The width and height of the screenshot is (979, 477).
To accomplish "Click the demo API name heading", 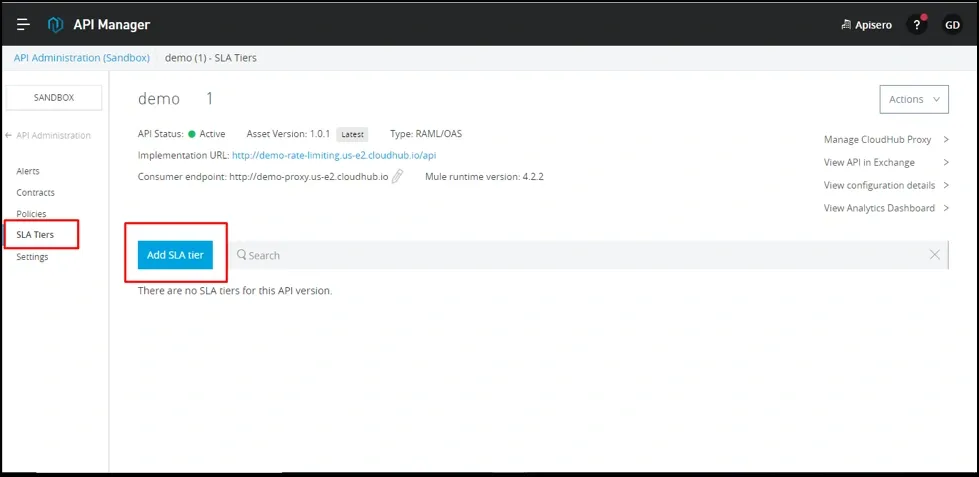I will [x=159, y=99].
